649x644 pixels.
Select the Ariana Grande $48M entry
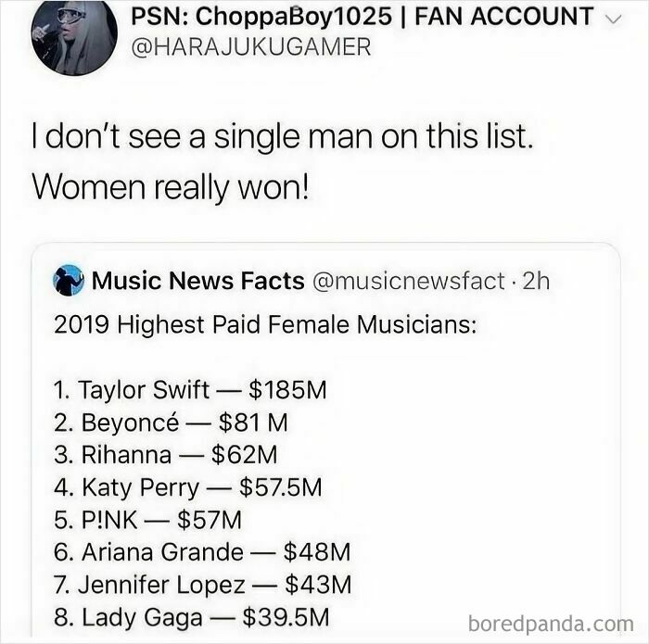[x=202, y=552]
